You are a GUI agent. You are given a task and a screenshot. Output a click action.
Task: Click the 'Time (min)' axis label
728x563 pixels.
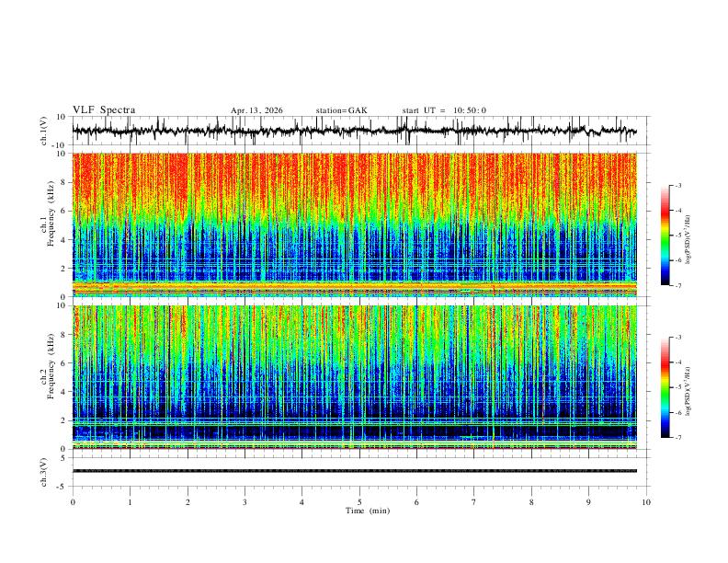point(368,511)
